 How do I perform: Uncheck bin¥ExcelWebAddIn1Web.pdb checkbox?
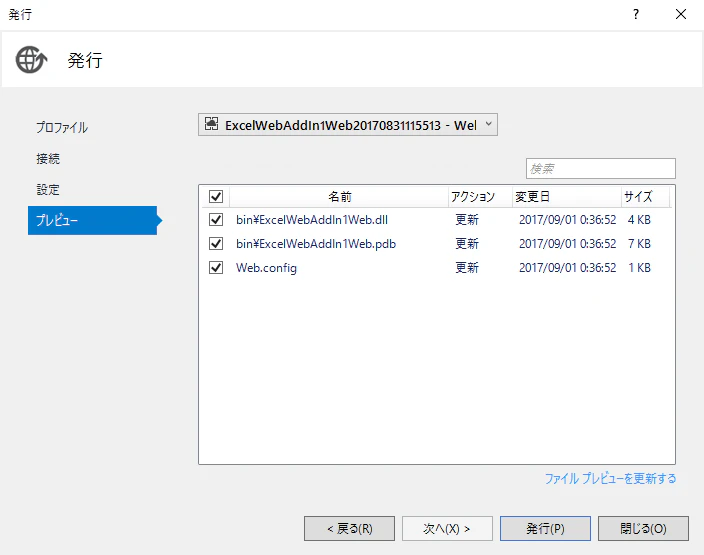click(216, 243)
